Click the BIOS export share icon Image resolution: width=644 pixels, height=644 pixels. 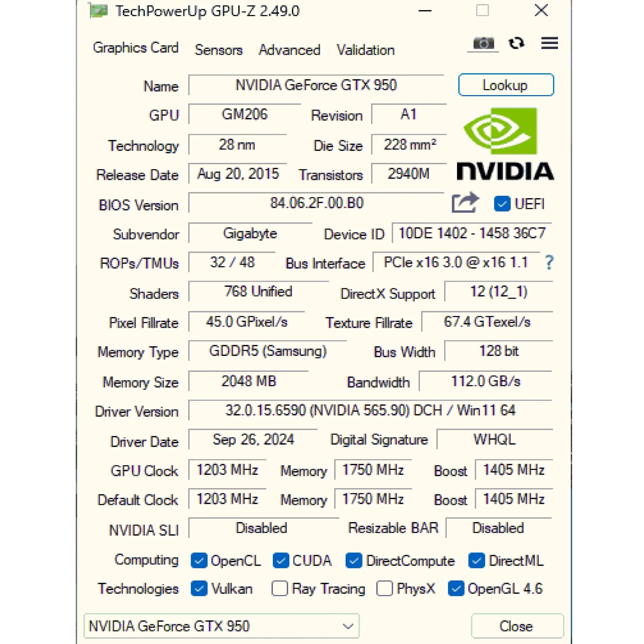point(465,202)
